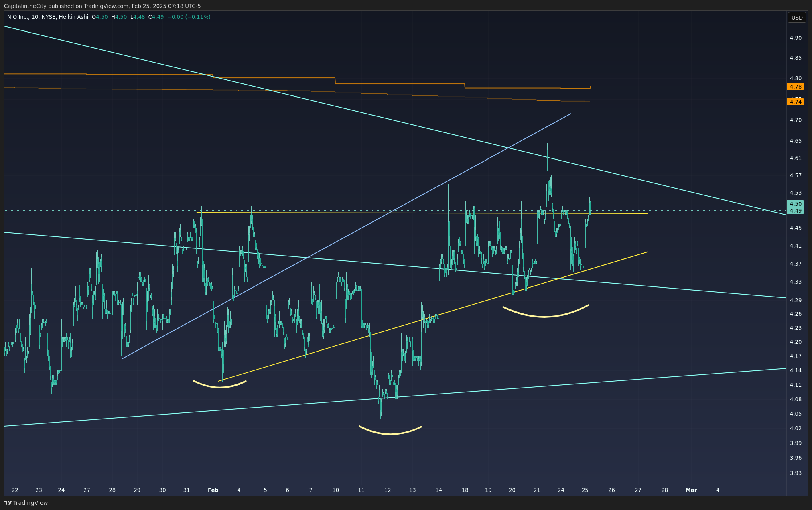Click the 4.70 price axis label
Image resolution: width=812 pixels, height=510 pixels.
pyautogui.click(x=796, y=120)
